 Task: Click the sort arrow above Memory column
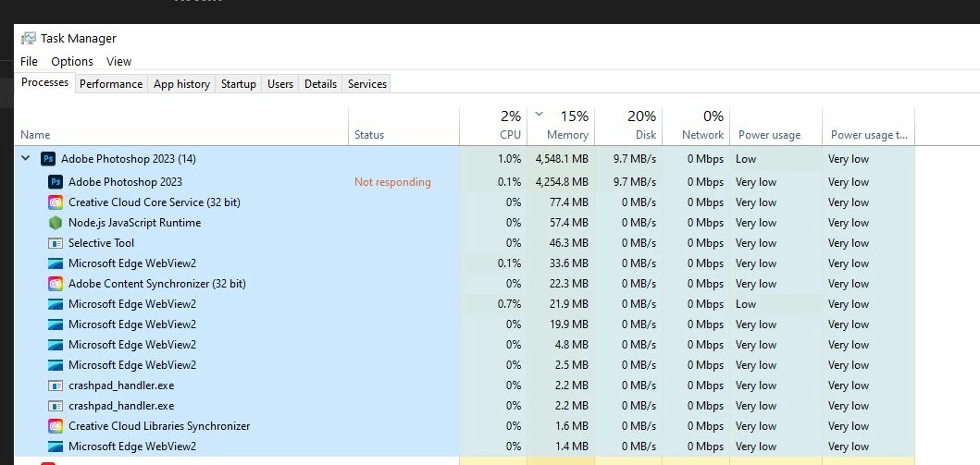click(540, 115)
